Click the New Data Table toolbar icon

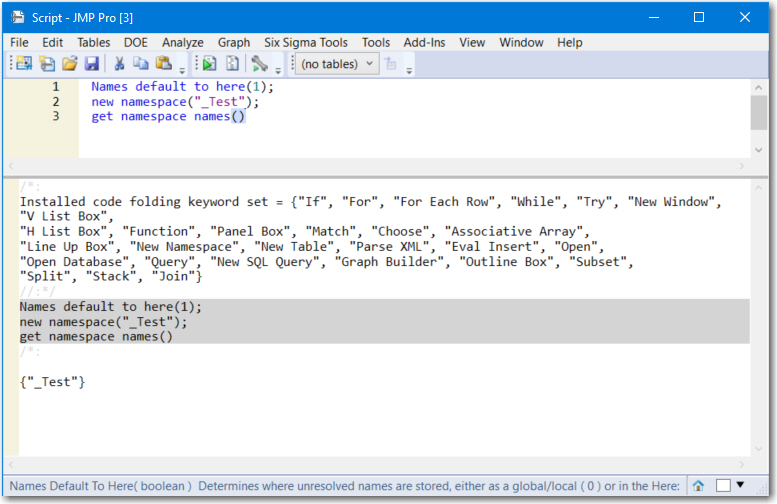pos(23,63)
